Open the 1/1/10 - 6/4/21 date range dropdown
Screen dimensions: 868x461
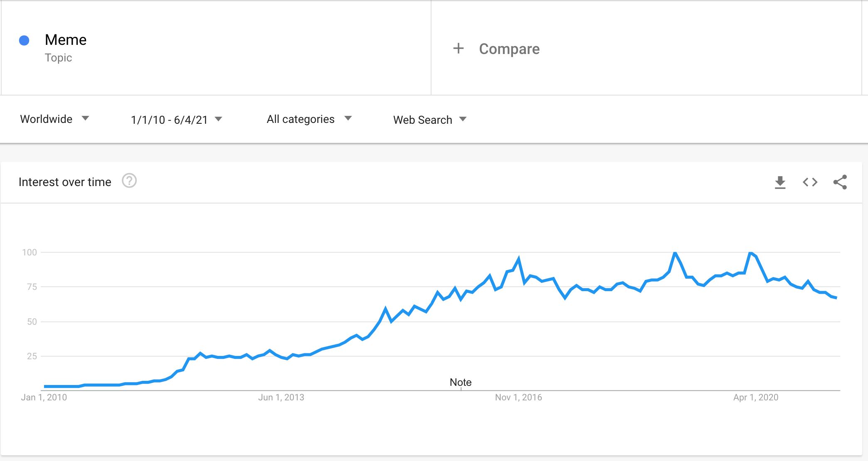pos(176,120)
